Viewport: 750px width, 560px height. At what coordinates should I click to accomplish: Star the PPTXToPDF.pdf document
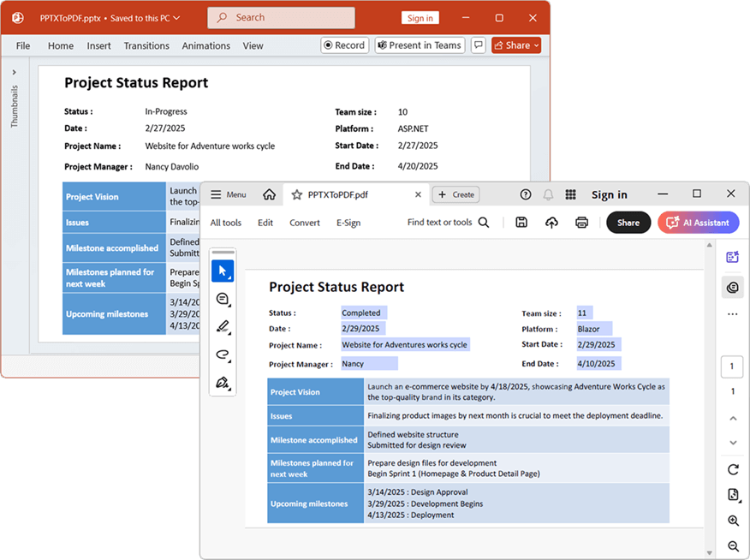click(x=296, y=195)
